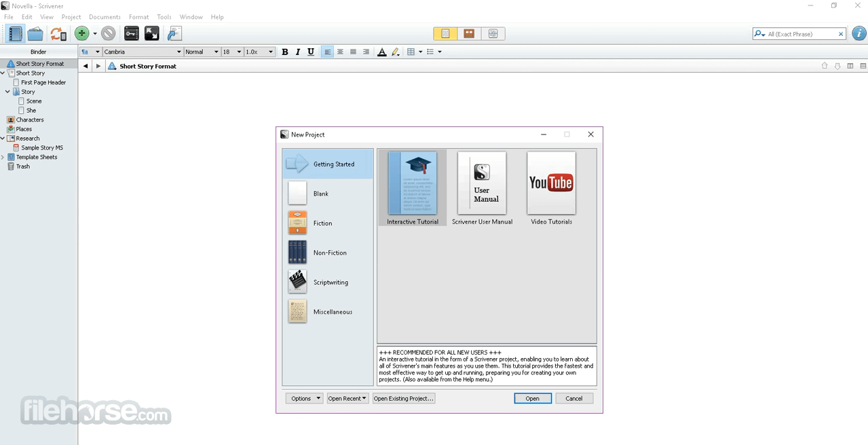This screenshot has height=445, width=868.
Task: Open the Tools menu
Action: coord(164,17)
